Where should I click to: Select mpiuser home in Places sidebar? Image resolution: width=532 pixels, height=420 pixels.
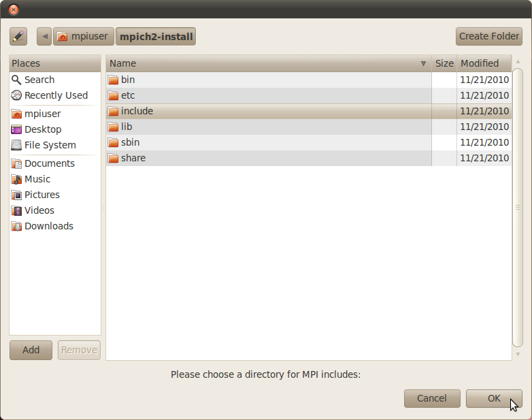point(55,114)
